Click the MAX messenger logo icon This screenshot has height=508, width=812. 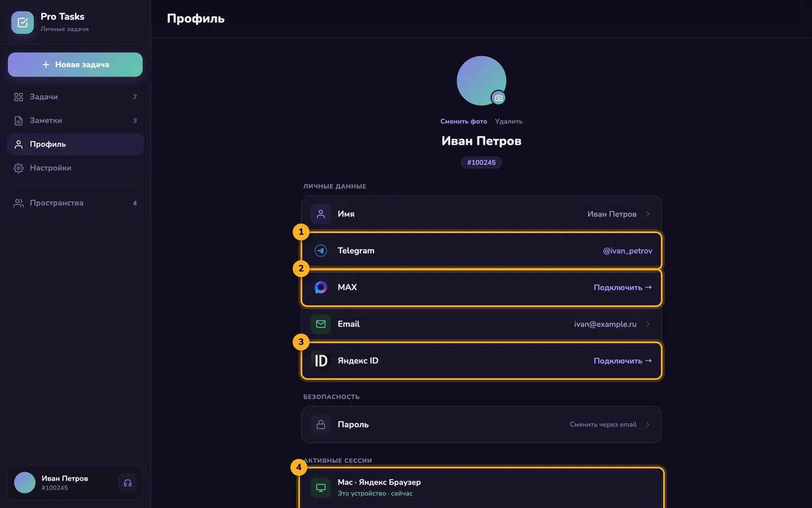[x=321, y=288]
